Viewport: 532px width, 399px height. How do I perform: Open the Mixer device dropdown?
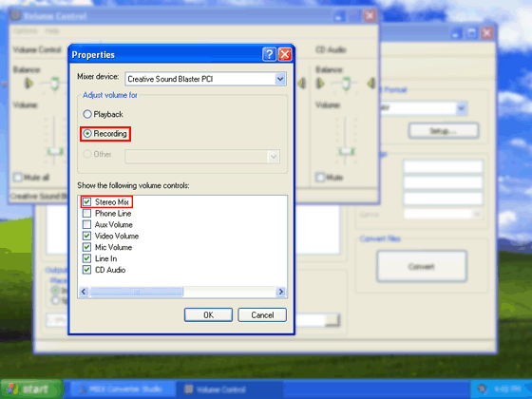coord(280,79)
